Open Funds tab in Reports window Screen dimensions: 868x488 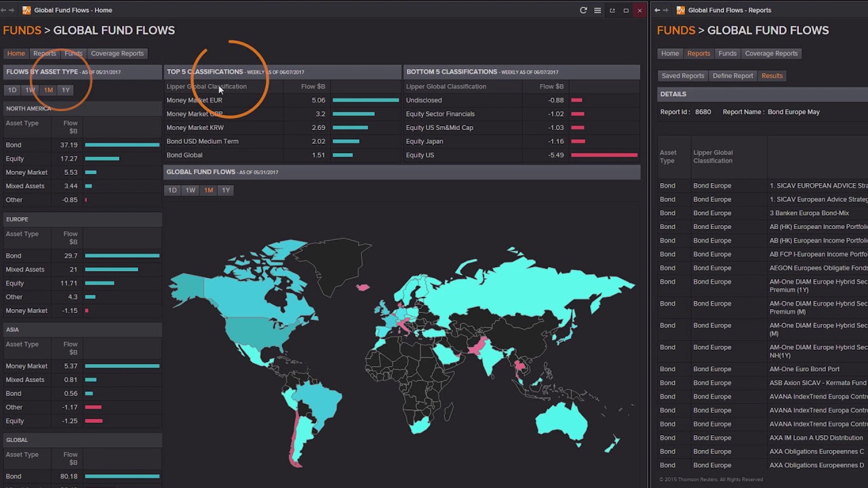pos(728,54)
